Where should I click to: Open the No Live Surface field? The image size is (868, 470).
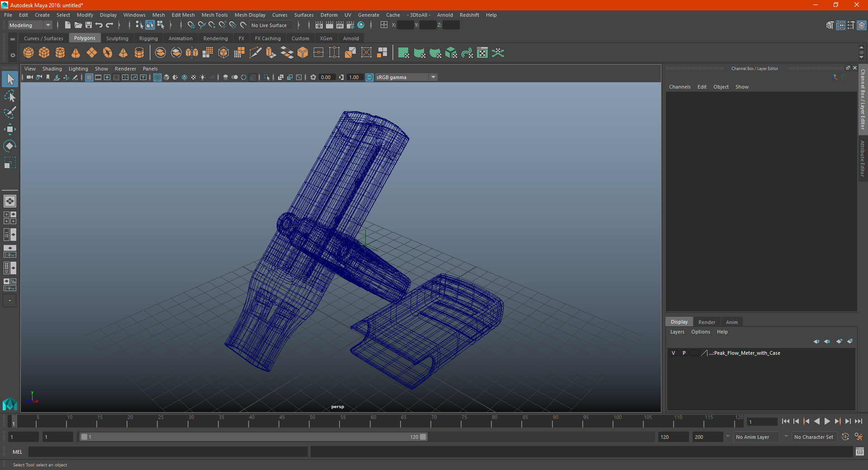[x=272, y=25]
